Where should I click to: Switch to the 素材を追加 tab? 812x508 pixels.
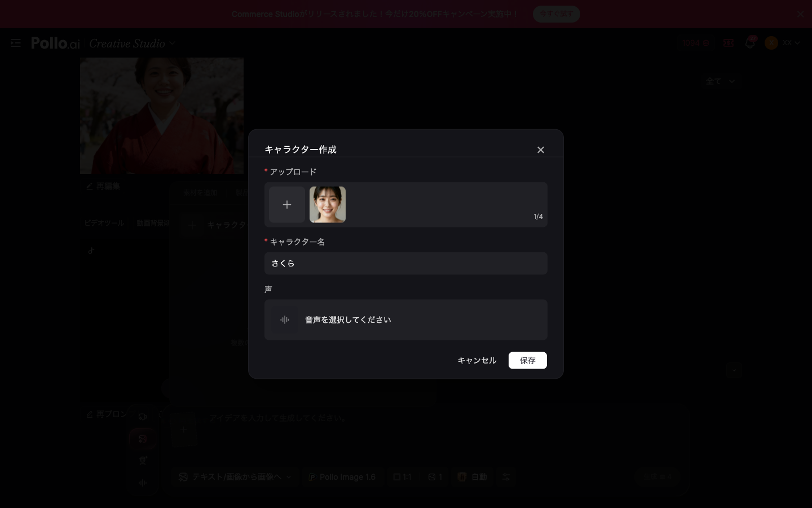click(x=200, y=193)
